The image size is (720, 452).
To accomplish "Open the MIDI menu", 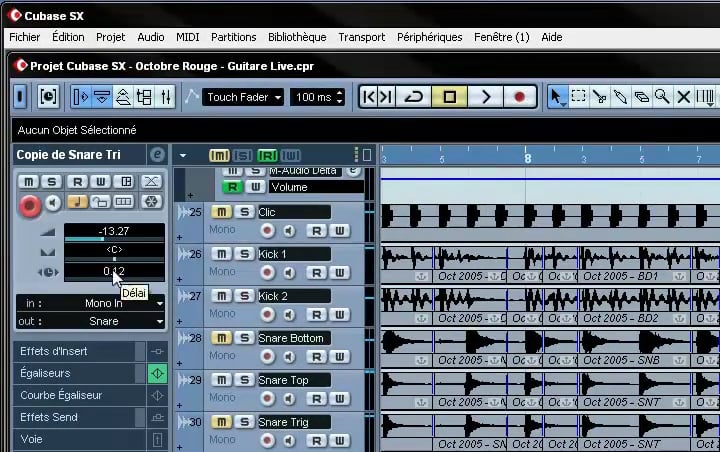I will (188, 37).
